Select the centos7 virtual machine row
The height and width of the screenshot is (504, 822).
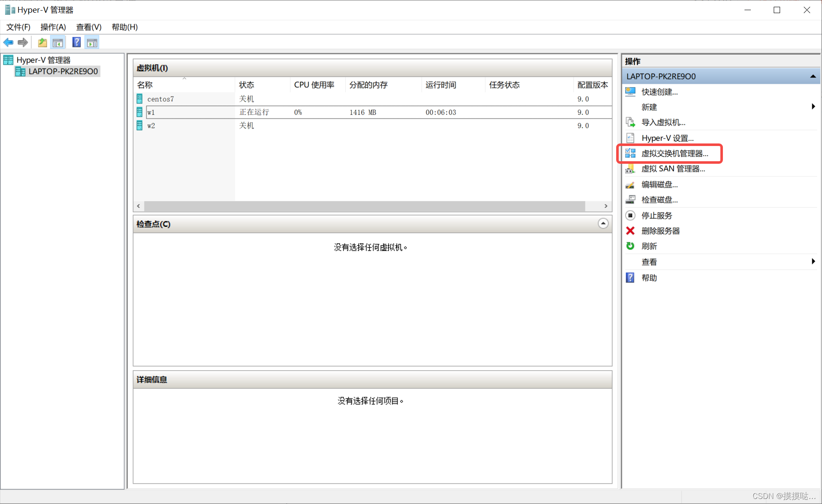pos(161,99)
